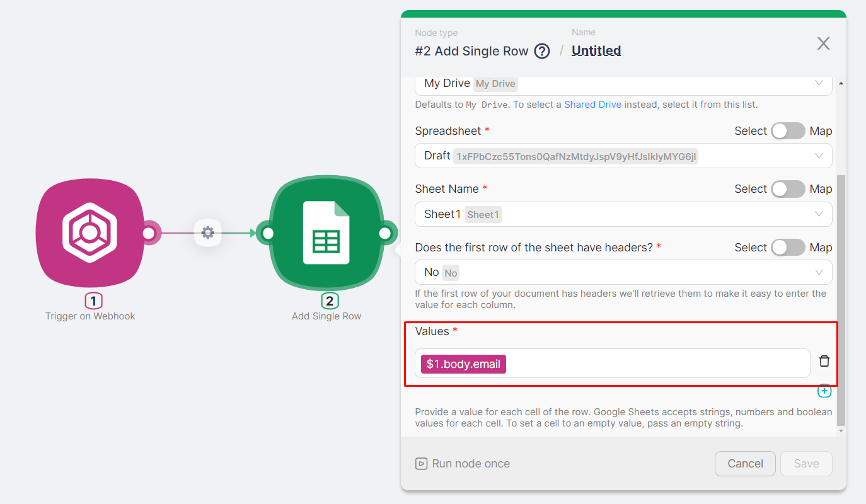Toggle Spreadsheet field Select/Map switch
Image resolution: width=866 pixels, height=504 pixels.
[788, 131]
